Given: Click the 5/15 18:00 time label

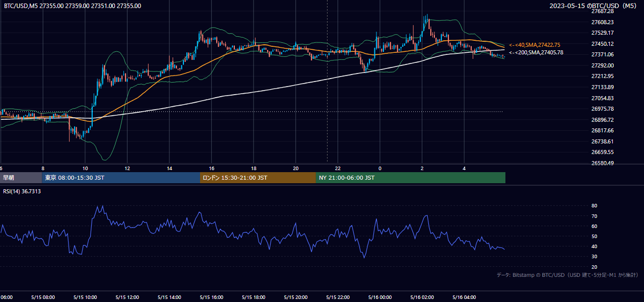Looking at the screenshot, I should (x=253, y=297).
